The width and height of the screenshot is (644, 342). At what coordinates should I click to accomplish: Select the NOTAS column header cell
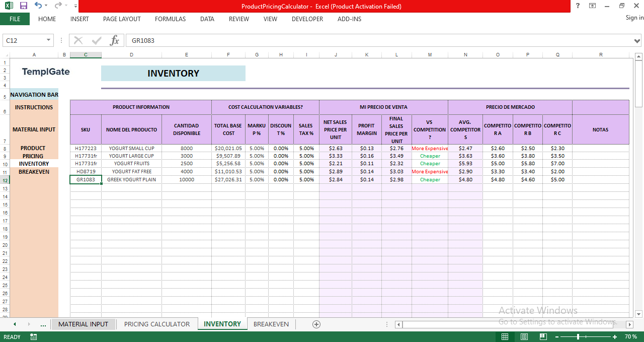click(x=600, y=129)
